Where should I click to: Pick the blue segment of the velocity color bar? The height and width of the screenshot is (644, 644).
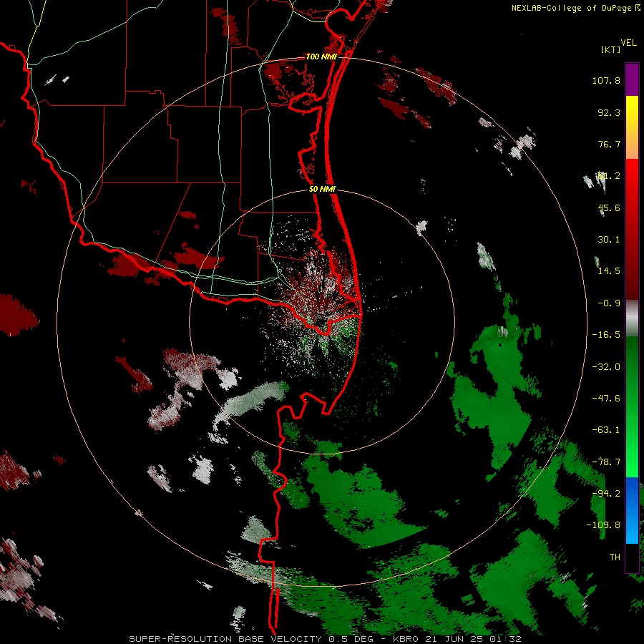[x=632, y=510]
